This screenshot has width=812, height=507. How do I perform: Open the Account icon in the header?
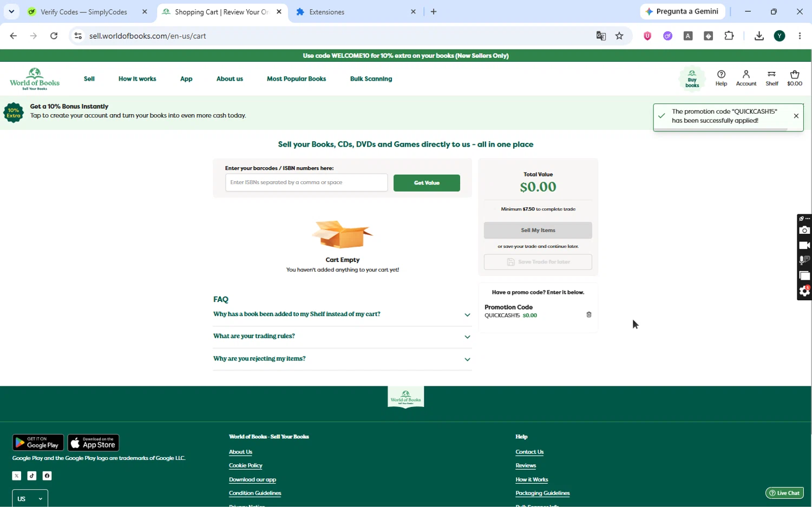(746, 78)
